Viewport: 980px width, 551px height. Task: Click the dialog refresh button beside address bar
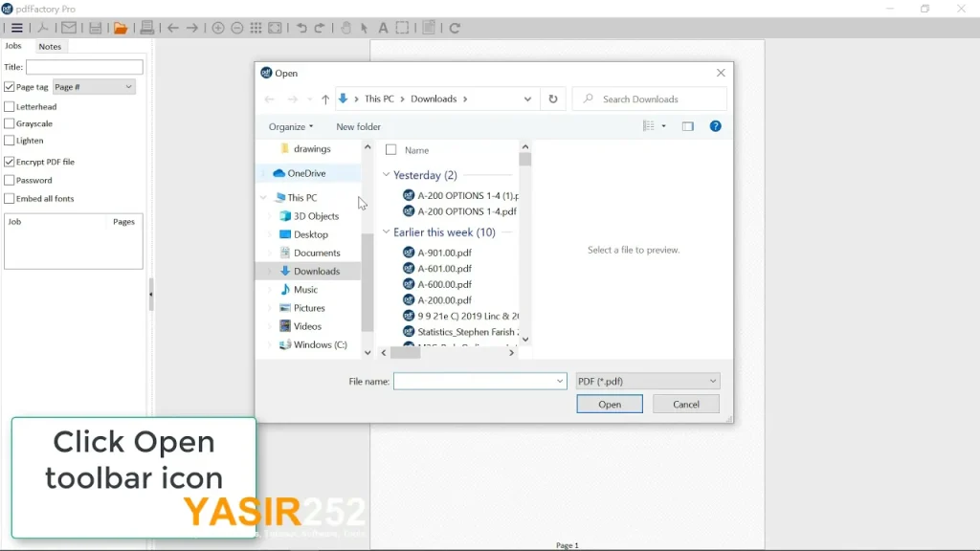pos(553,99)
